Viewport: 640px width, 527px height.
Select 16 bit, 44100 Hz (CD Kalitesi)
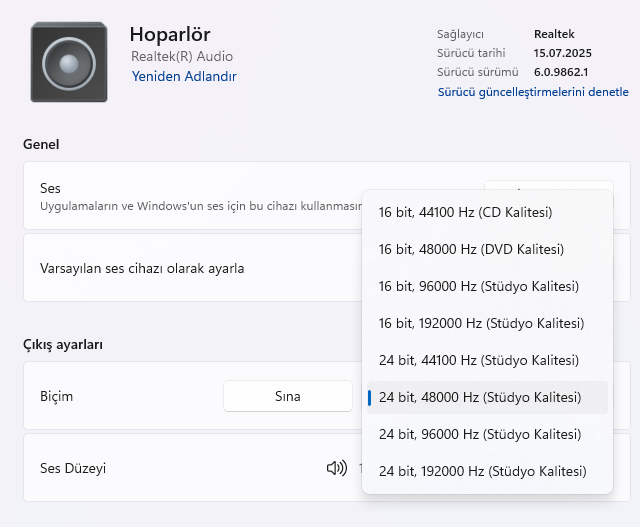point(466,212)
